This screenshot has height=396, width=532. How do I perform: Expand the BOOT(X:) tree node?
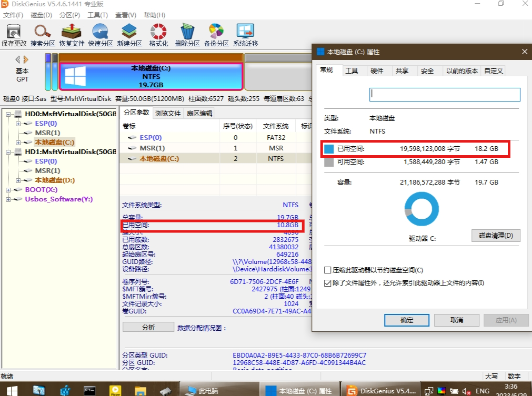point(8,190)
